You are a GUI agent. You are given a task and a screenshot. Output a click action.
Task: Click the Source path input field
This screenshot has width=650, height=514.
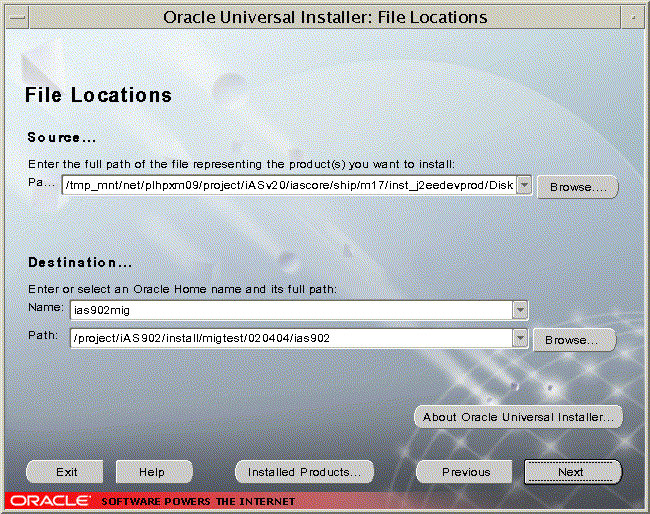(x=289, y=185)
